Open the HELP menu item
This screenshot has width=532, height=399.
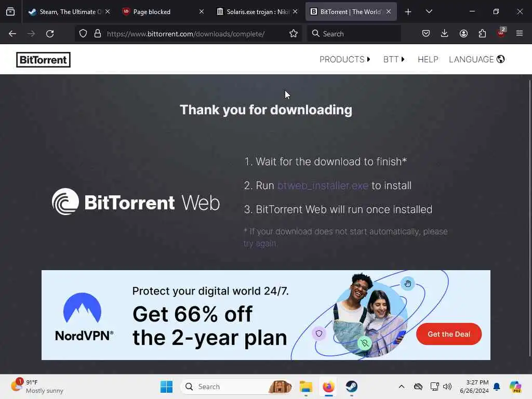428,59
